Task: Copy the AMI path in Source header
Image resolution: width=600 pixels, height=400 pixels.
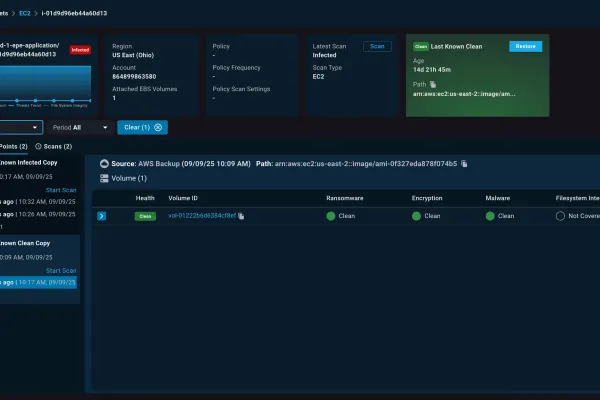Action: tap(464, 164)
